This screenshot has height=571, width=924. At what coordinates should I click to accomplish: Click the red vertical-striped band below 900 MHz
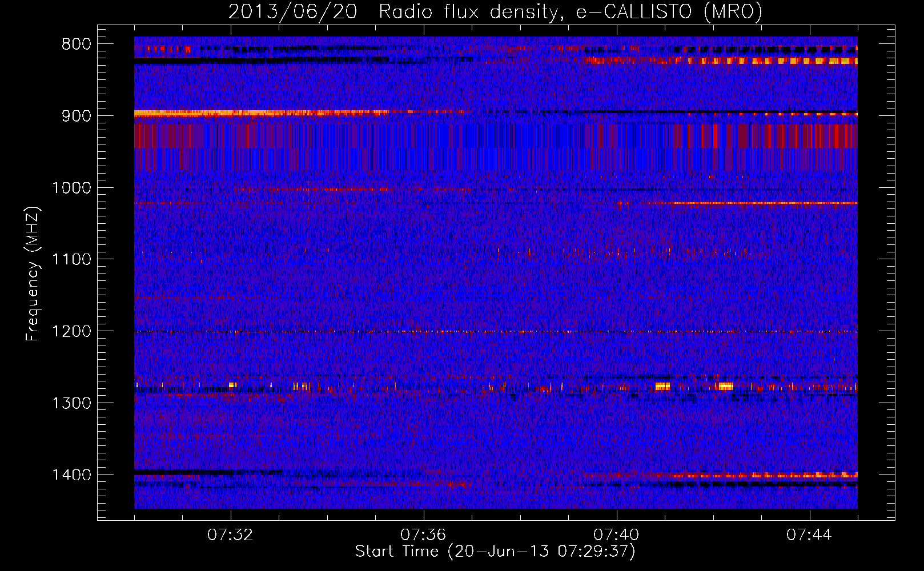(496, 136)
